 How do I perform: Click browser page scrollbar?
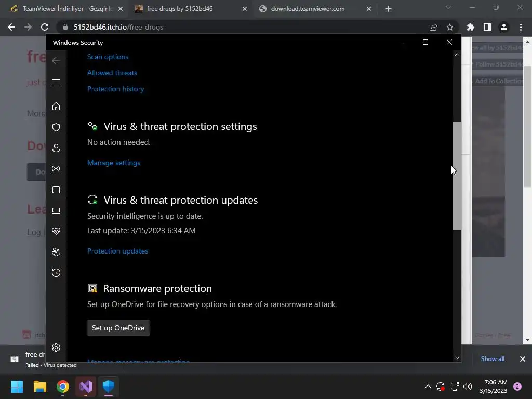pos(527,126)
